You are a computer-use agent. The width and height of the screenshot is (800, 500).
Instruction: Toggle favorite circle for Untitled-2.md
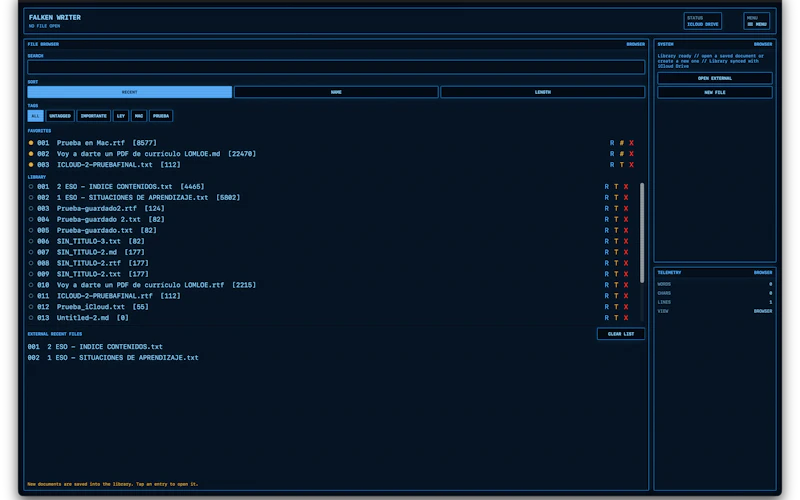pyautogui.click(x=31, y=318)
